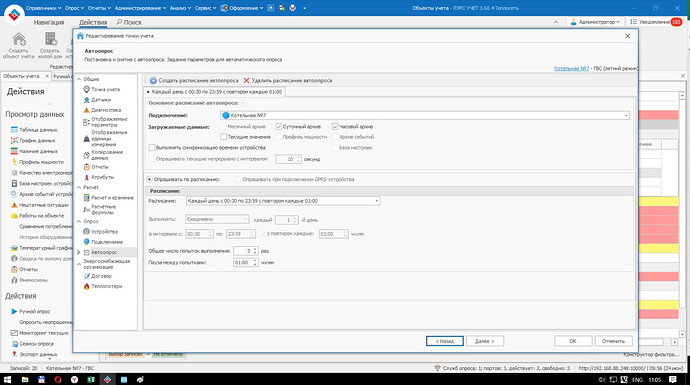The image size is (690, 385).
Task: Open Экспорт данных in left panel
Action: [x=34, y=354]
